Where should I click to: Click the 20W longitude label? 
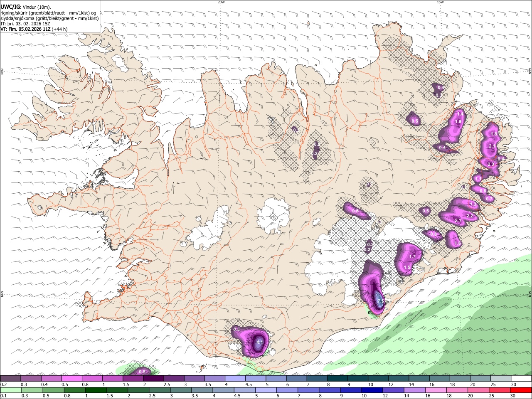[221, 2]
